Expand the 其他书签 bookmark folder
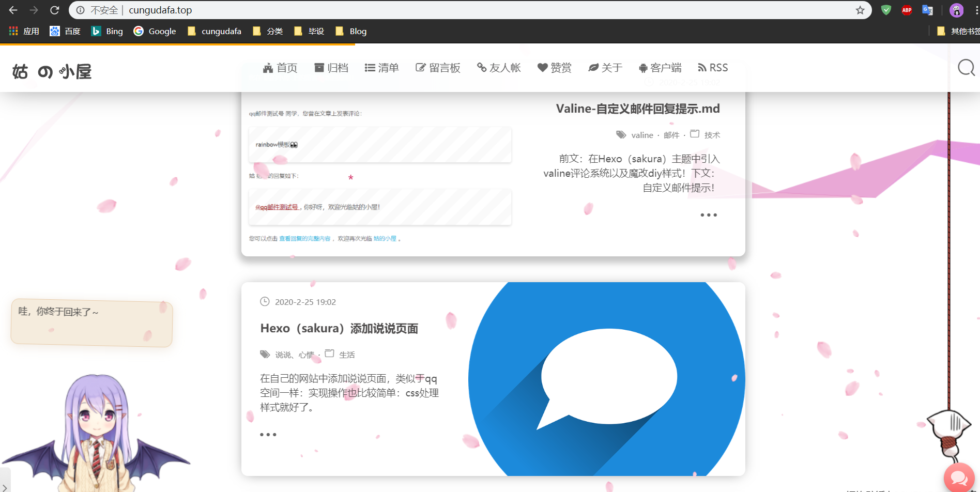This screenshot has height=492, width=980. point(958,31)
